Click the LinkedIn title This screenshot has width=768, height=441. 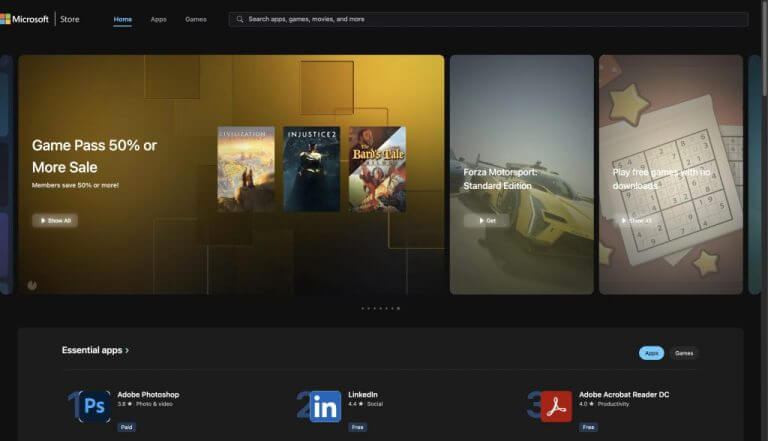coord(363,394)
